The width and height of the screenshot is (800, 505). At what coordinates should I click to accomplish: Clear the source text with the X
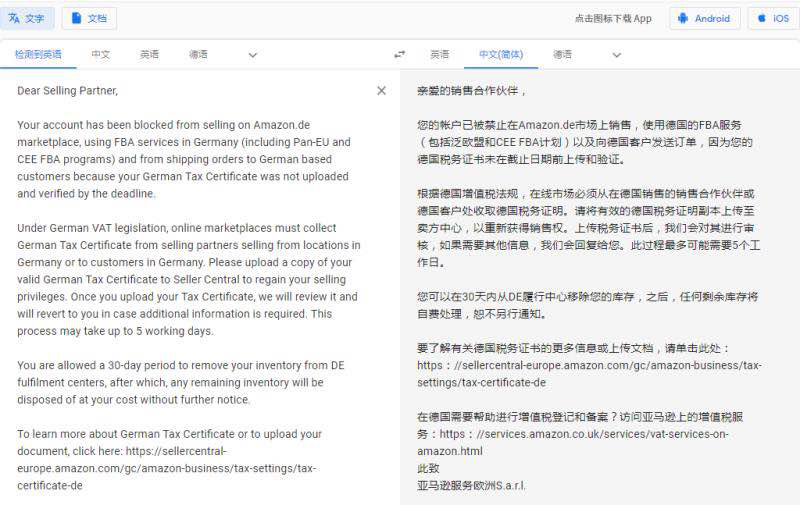381,91
